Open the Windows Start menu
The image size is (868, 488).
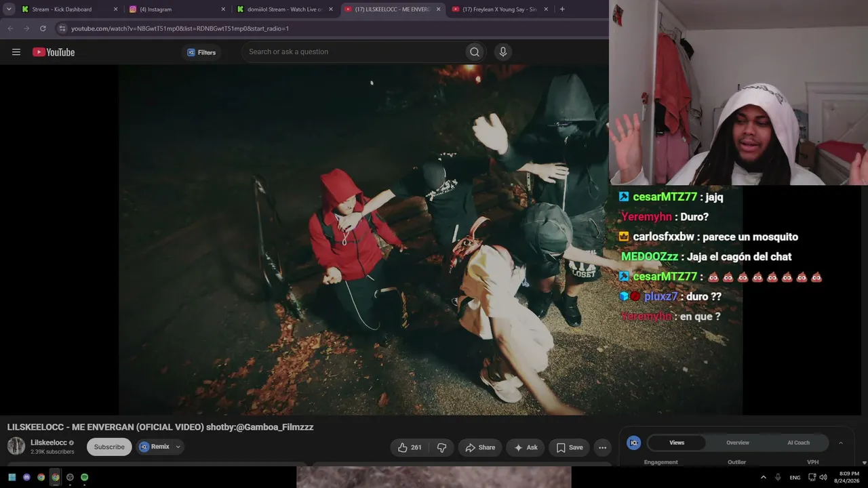point(12,477)
